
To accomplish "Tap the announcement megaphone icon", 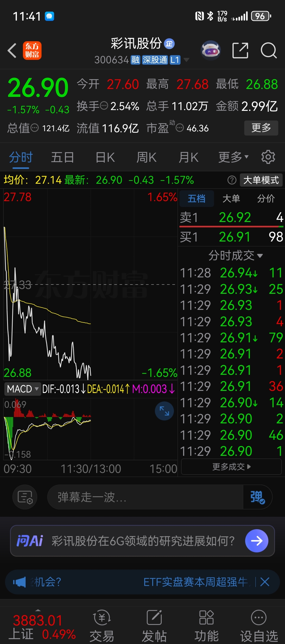I will 20,582.
